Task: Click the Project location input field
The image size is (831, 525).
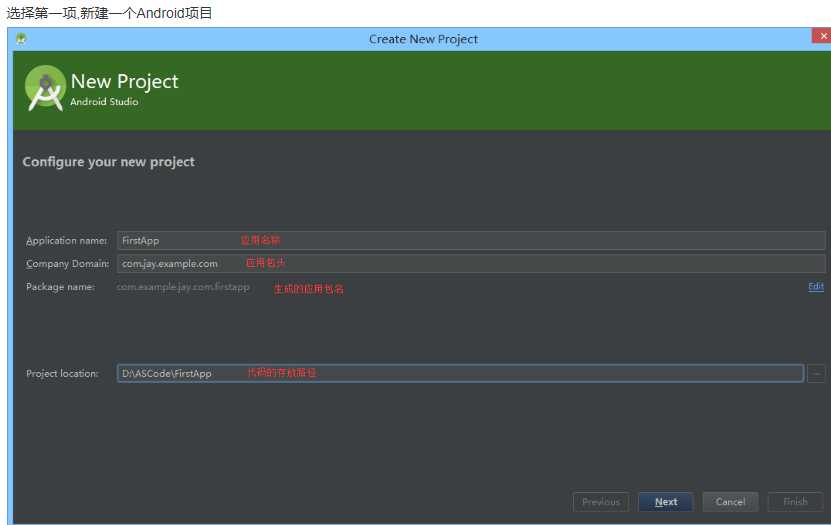Action: pyautogui.click(x=460, y=373)
